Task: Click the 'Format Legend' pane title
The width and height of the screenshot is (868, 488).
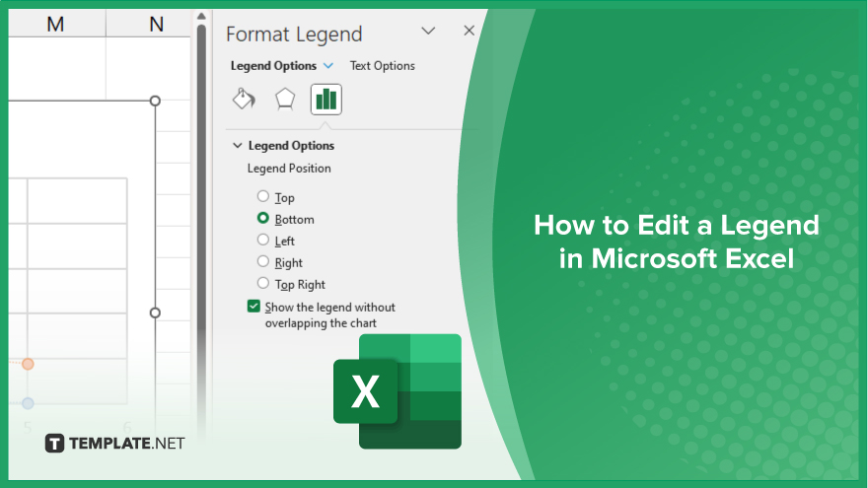Action: pyautogui.click(x=294, y=35)
